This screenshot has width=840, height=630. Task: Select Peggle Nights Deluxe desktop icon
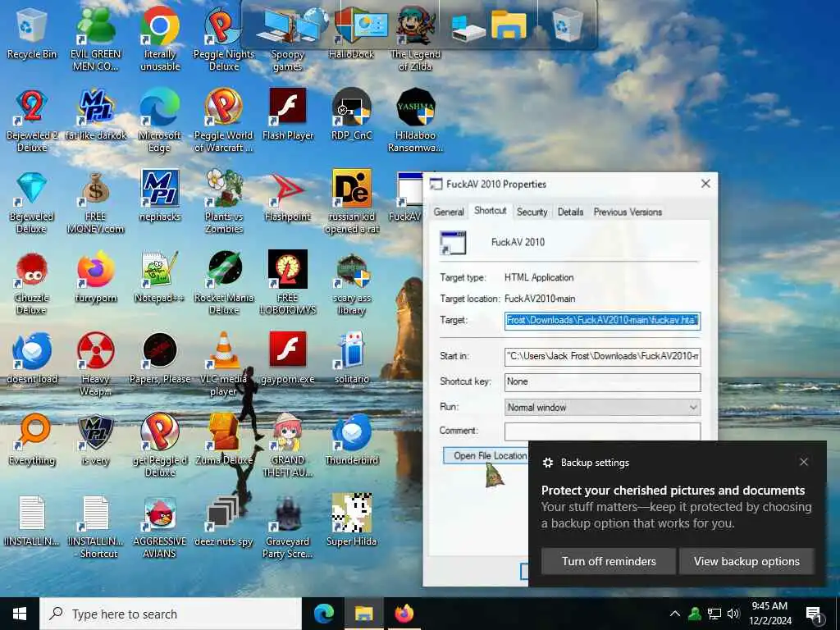tap(223, 39)
